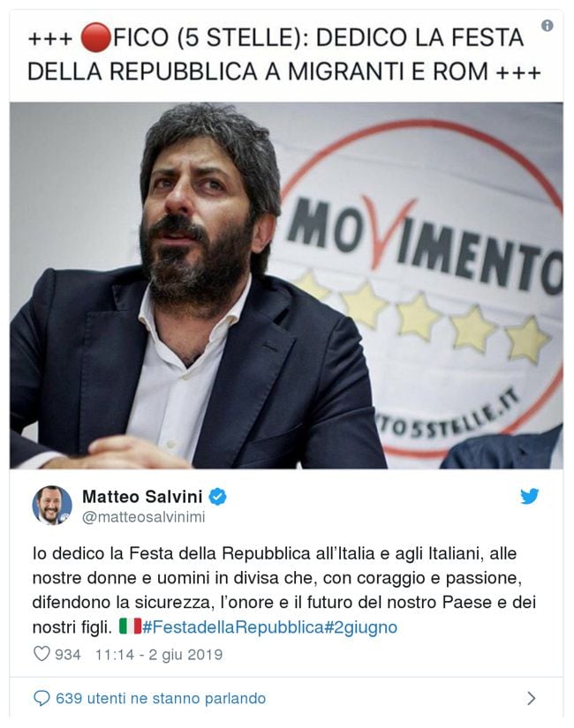Like the tweet via the heart icon
Viewport: 574px width, 728px height.
click(x=42, y=654)
